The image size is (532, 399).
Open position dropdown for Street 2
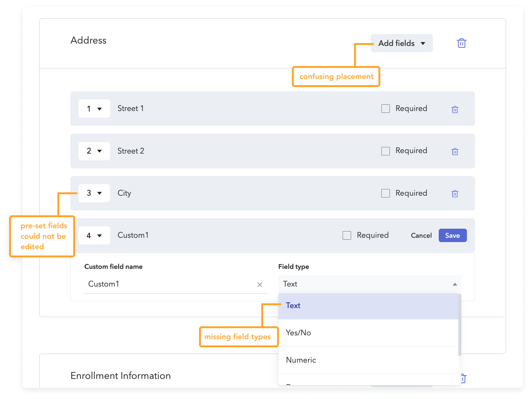click(94, 151)
